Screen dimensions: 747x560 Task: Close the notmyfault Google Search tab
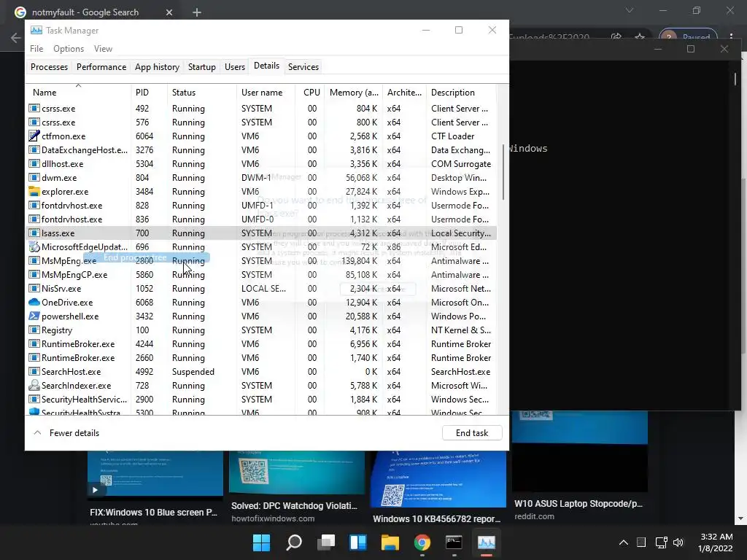pos(169,12)
